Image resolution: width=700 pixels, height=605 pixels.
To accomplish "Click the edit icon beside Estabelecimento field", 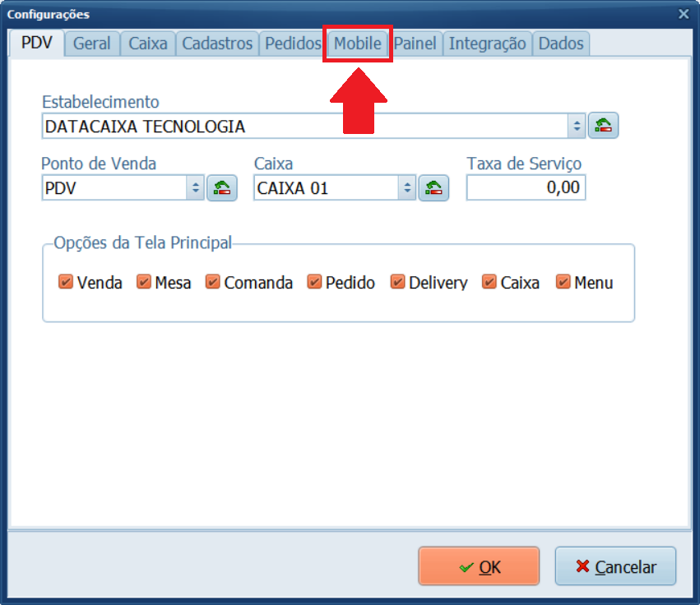I will [604, 126].
